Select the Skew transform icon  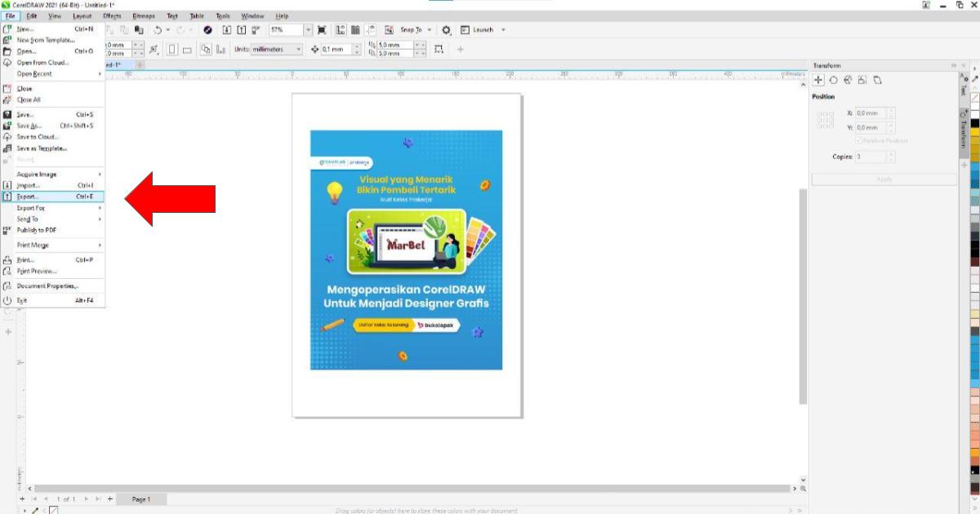(878, 80)
